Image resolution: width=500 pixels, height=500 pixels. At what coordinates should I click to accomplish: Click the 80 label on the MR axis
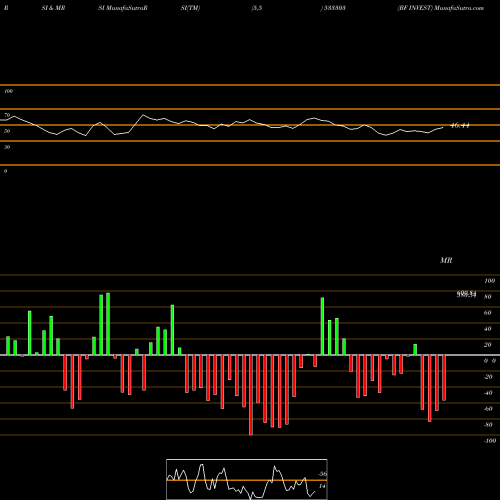pyautogui.click(x=488, y=297)
